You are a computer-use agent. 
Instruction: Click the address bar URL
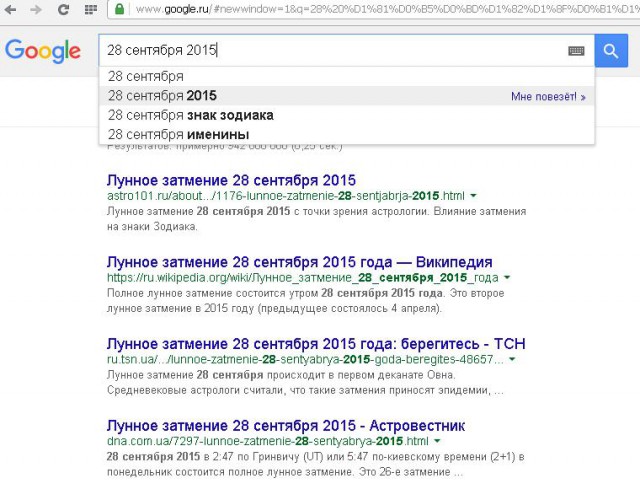[x=386, y=9]
